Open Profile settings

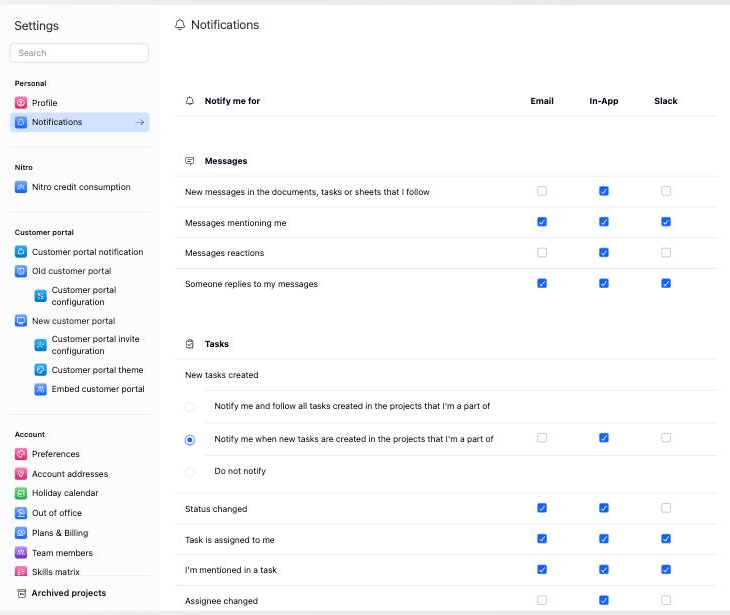coord(79,103)
